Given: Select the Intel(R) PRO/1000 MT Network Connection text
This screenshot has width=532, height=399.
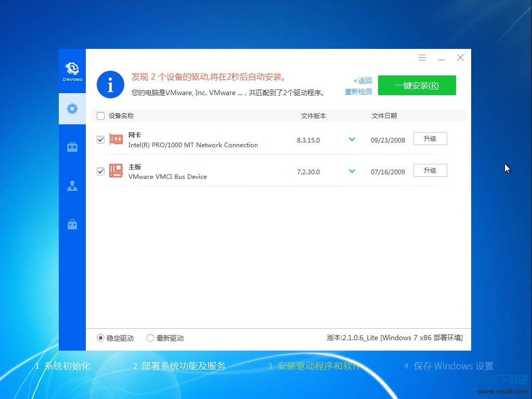Looking at the screenshot, I should [193, 145].
